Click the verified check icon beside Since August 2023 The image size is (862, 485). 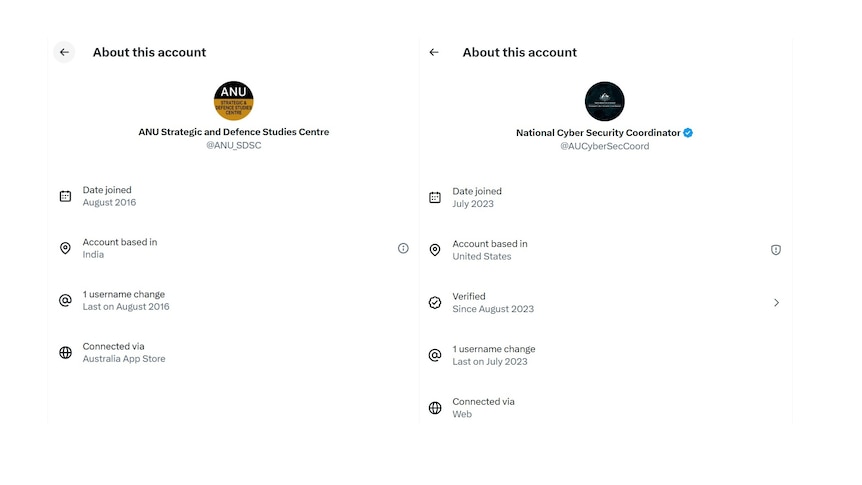(x=435, y=302)
